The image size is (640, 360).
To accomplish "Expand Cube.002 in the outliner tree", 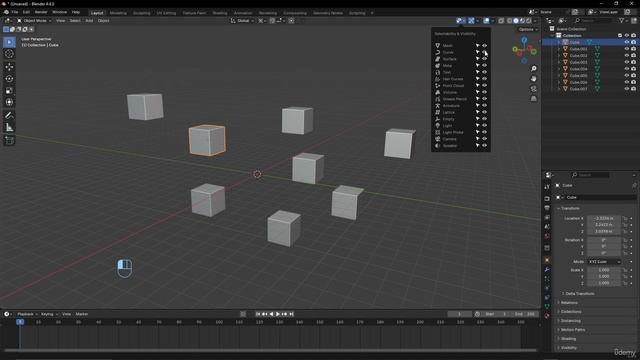I will (x=559, y=56).
